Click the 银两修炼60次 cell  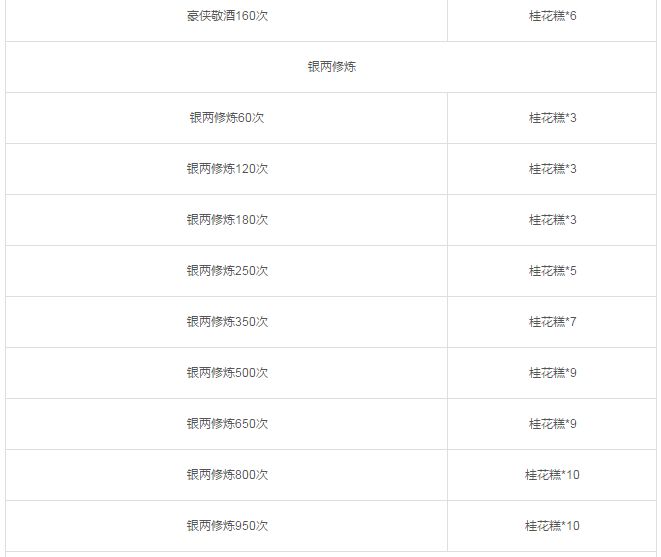click(227, 118)
